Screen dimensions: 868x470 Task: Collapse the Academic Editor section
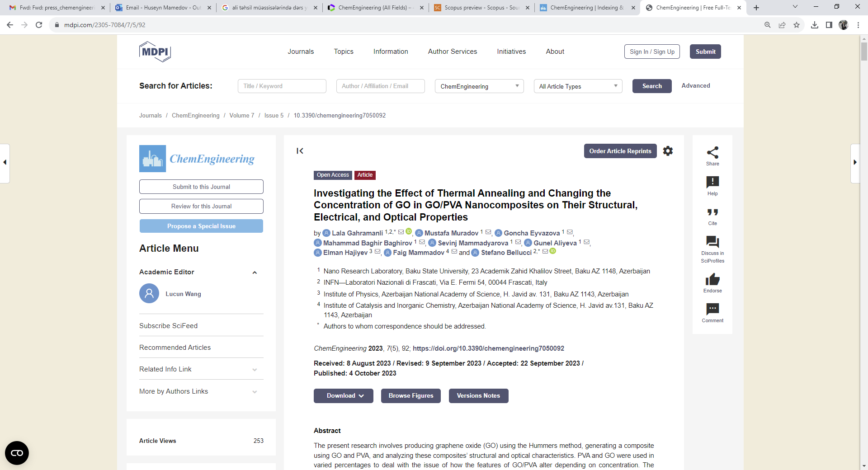(255, 273)
